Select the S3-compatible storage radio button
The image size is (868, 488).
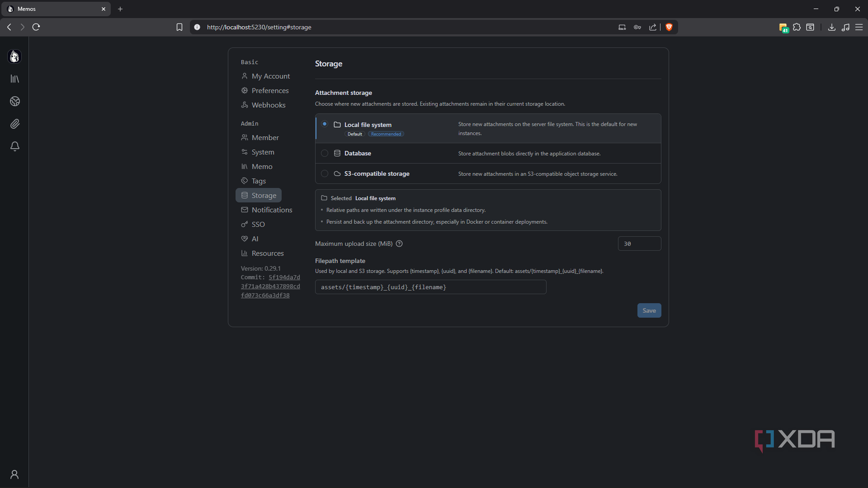(325, 174)
